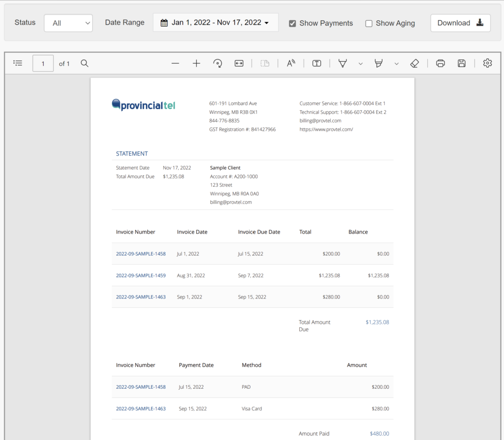
Task: Click the PAD method cell
Action: (246, 387)
